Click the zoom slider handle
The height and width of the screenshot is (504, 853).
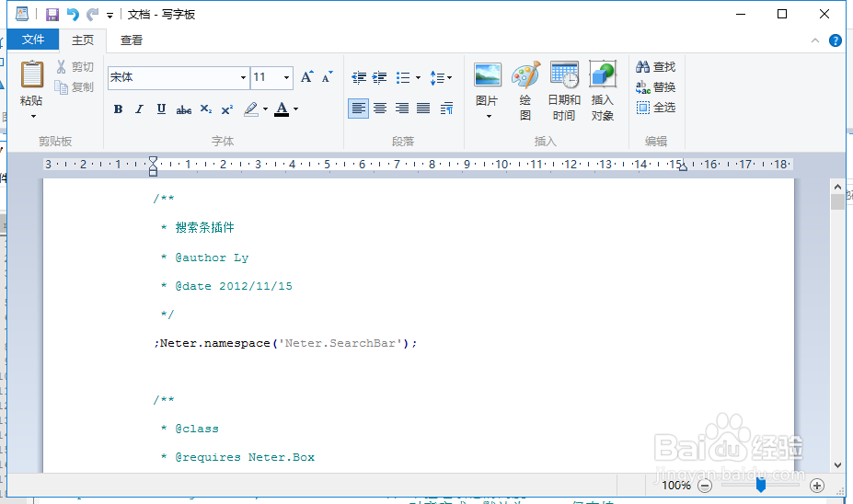(x=760, y=485)
